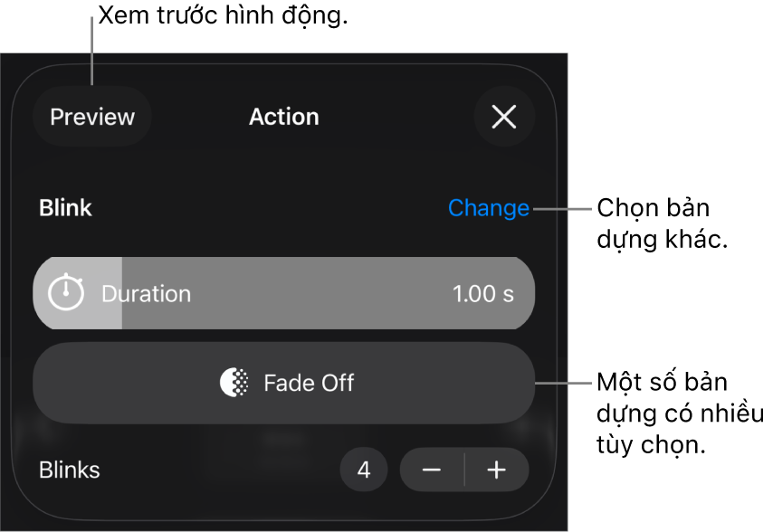Screen dimensions: 773x532
Task: Increase Blinks with the plus button
Action: pyautogui.click(x=496, y=470)
